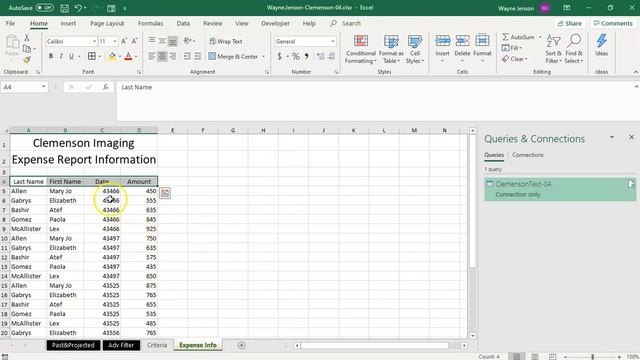
Task: Click the Format cells icon
Action: click(x=482, y=41)
